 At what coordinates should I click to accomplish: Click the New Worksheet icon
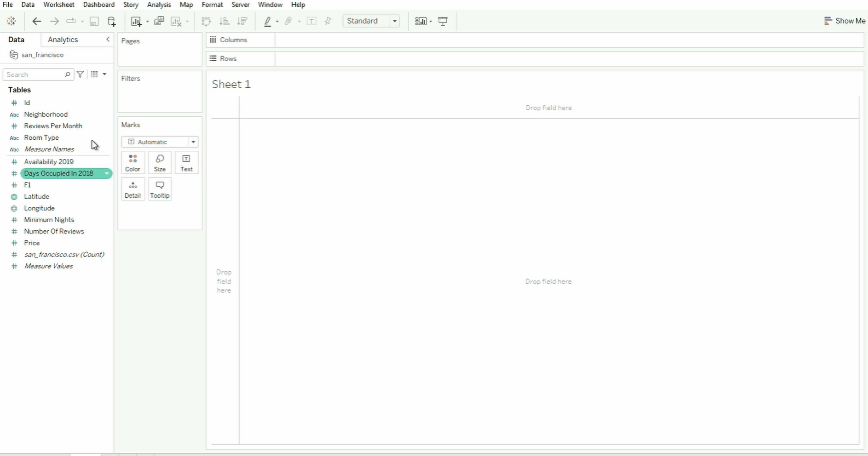click(136, 21)
